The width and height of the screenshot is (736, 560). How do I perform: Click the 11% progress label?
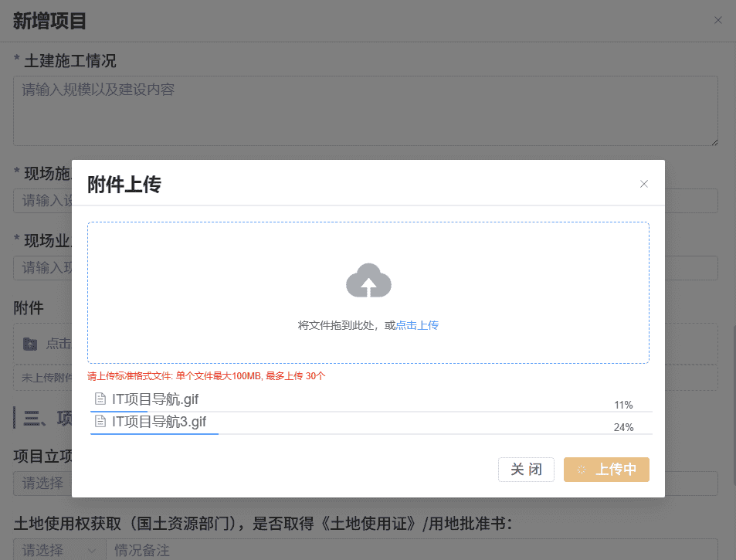coord(623,404)
